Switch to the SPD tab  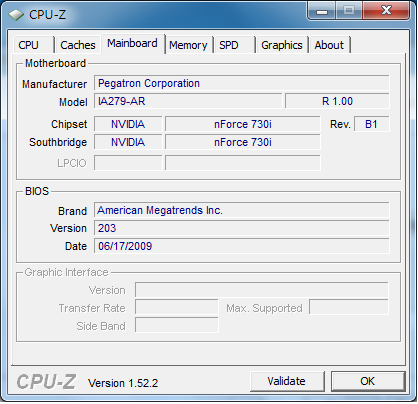click(235, 45)
